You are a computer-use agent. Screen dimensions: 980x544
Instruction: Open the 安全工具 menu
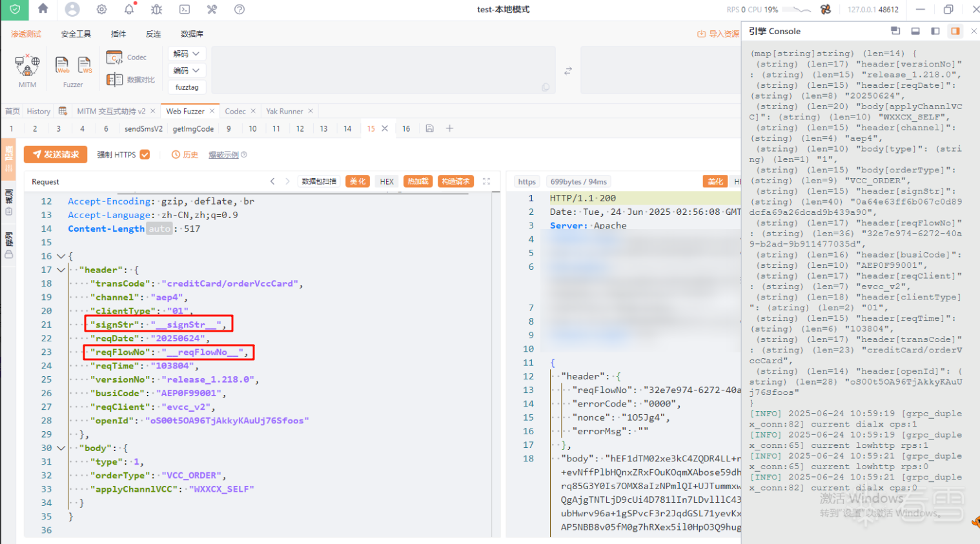pyautogui.click(x=76, y=34)
